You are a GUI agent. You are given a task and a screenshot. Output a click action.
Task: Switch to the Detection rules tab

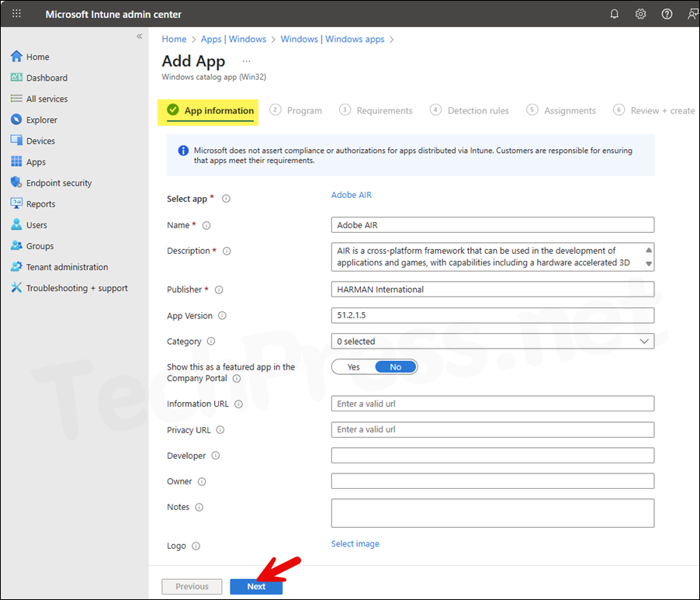tap(470, 110)
